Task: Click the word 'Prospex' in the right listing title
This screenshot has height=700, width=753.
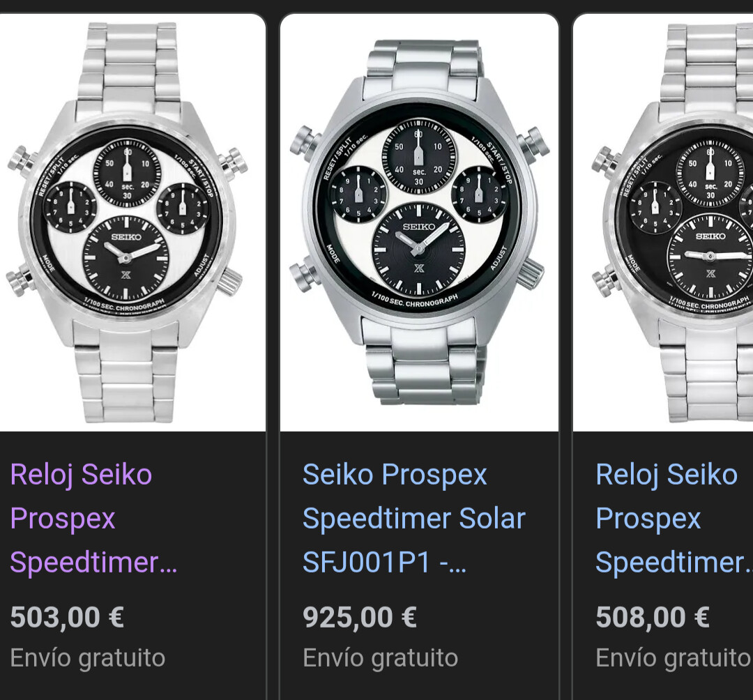Action: point(648,519)
